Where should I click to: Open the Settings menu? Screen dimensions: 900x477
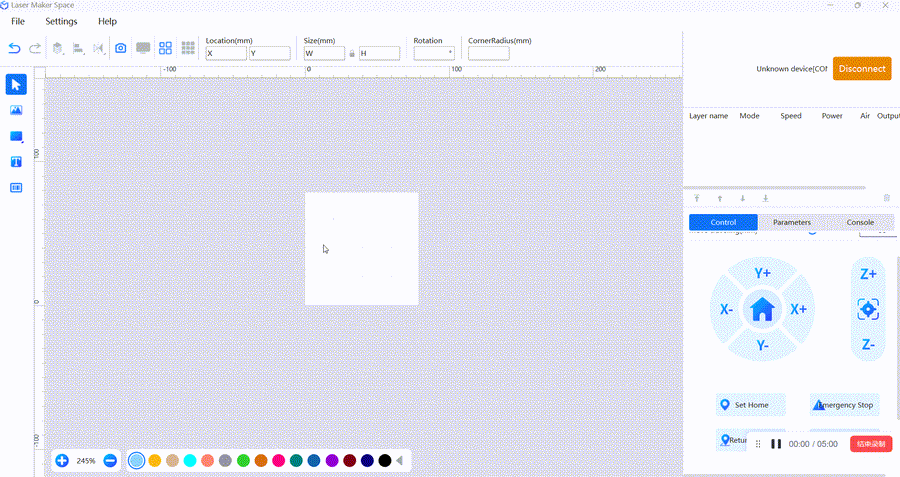[61, 21]
